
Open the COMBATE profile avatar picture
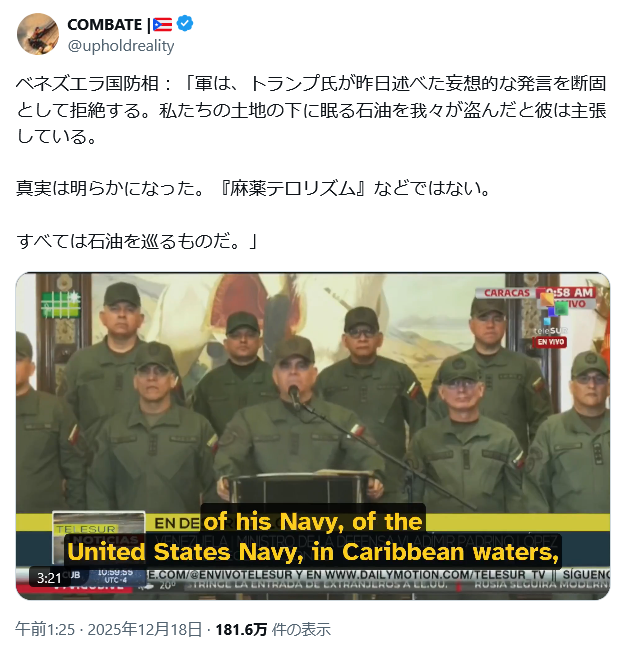pyautogui.click(x=38, y=34)
